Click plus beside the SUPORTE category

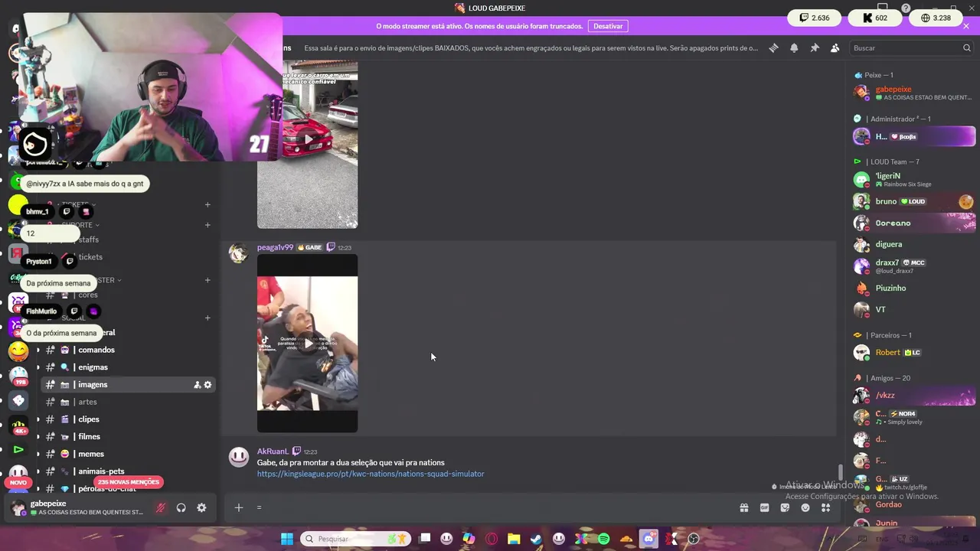(x=207, y=225)
